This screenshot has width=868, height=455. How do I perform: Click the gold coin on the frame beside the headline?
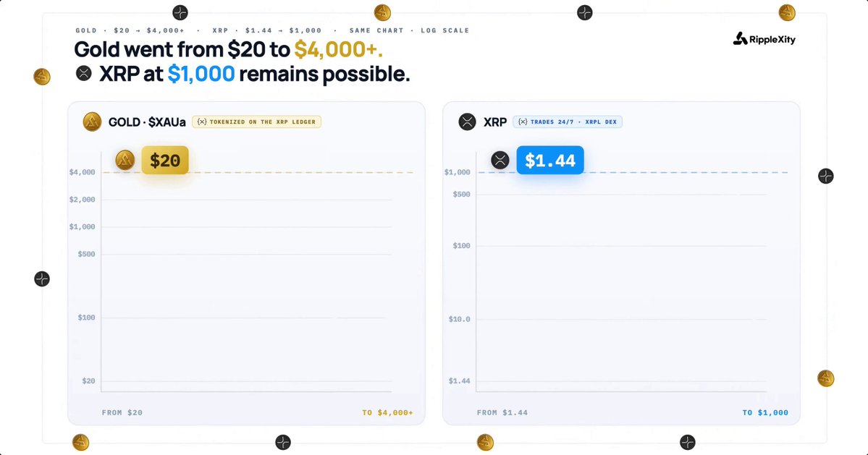[42, 76]
